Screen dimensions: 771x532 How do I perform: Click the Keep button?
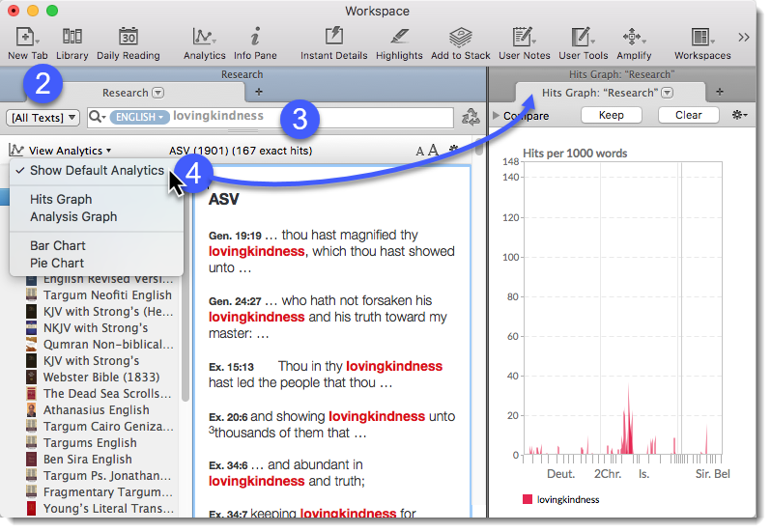pos(611,115)
